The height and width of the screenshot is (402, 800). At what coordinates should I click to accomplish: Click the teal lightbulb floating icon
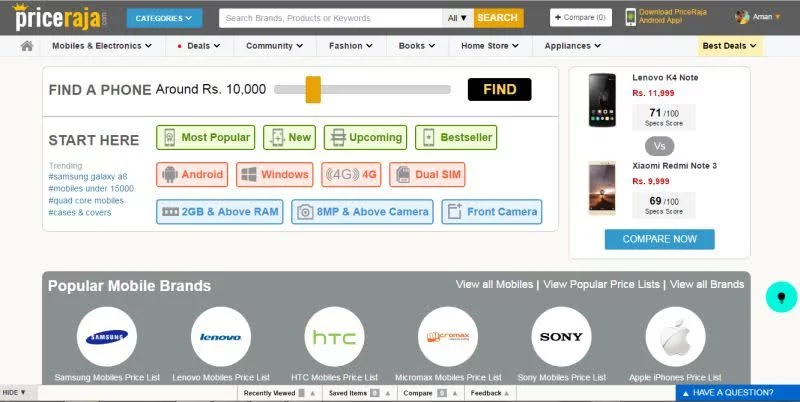[781, 297]
